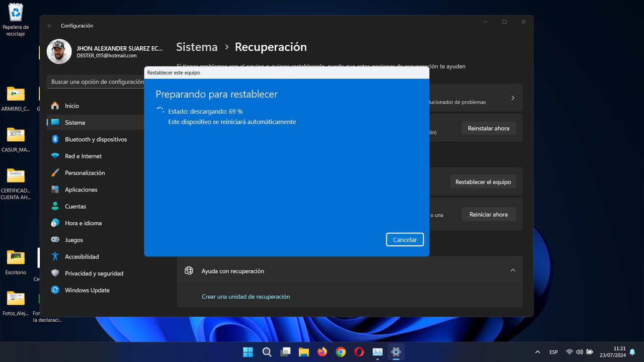Select the Fotos_Alej desktop folder

[x=16, y=303]
